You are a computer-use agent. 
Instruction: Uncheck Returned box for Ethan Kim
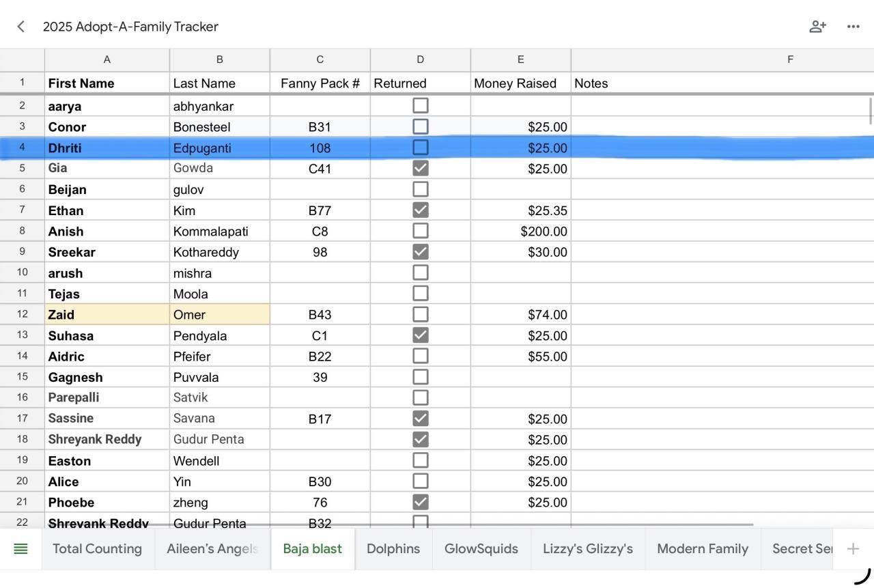point(421,210)
